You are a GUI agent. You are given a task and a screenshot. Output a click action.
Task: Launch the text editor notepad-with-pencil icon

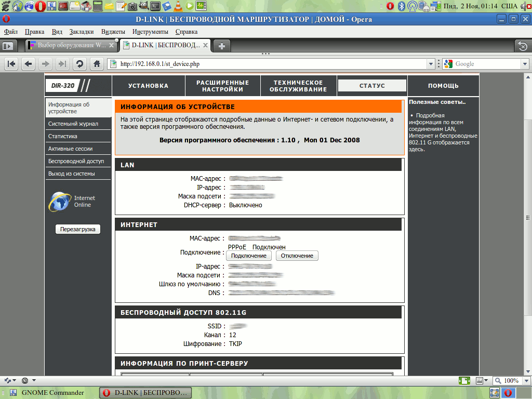tap(121, 6)
